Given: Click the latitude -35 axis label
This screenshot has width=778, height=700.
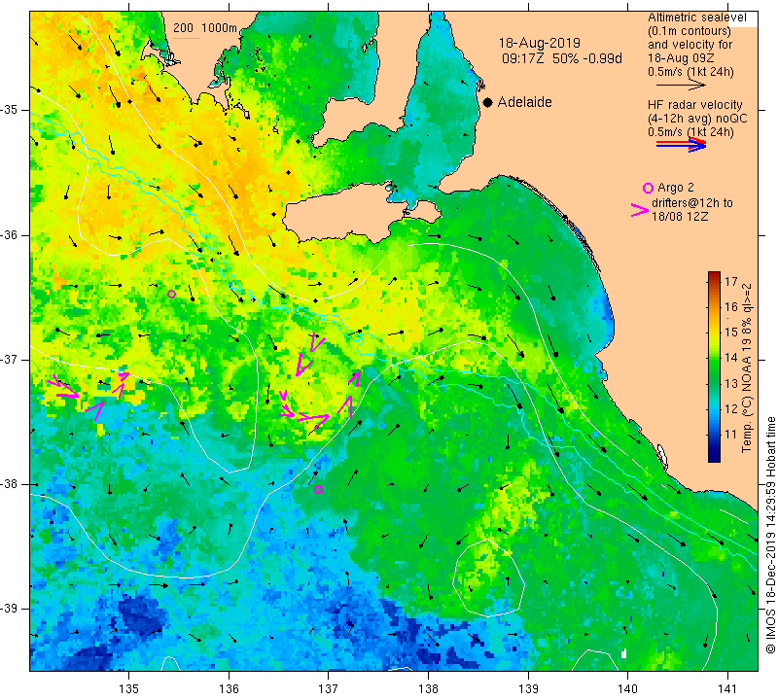Looking at the screenshot, I should [10, 110].
